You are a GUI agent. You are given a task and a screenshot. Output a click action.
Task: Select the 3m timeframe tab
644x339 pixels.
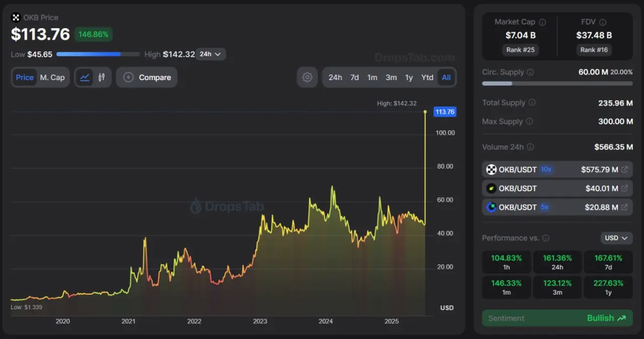391,78
